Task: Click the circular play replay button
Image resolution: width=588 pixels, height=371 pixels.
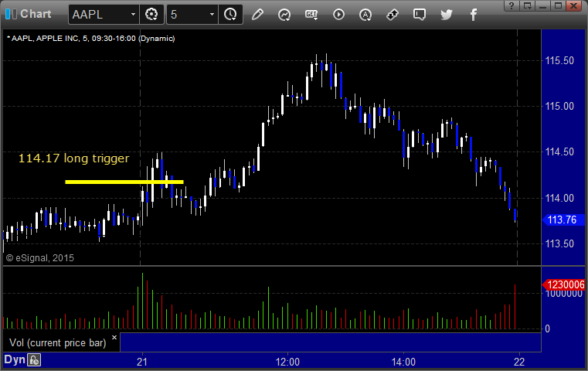Action: (338, 15)
